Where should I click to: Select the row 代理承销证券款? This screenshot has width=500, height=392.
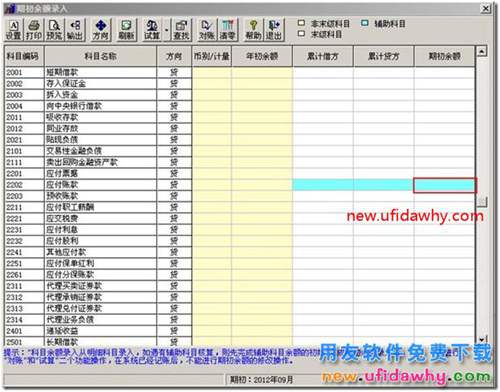coord(240,297)
